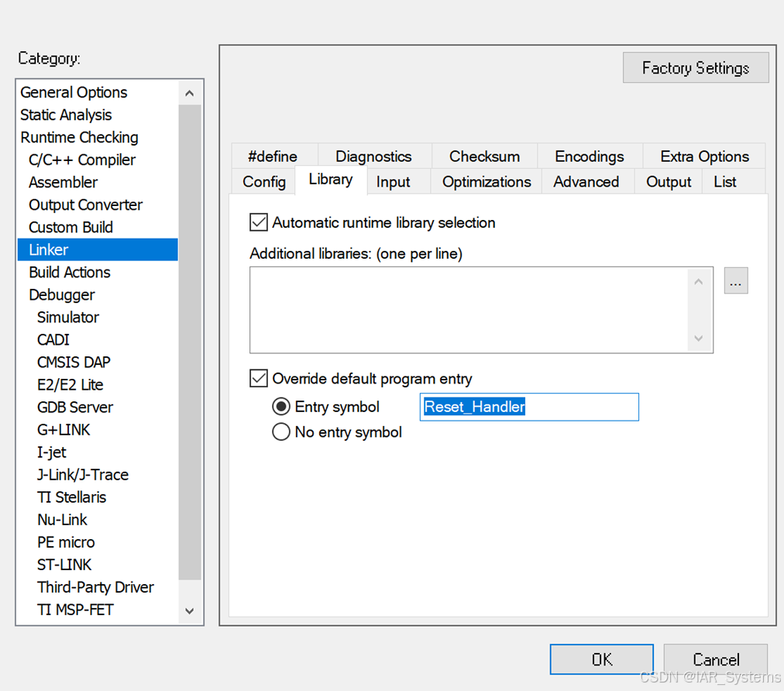Select the Entry symbol radio button

(x=281, y=407)
